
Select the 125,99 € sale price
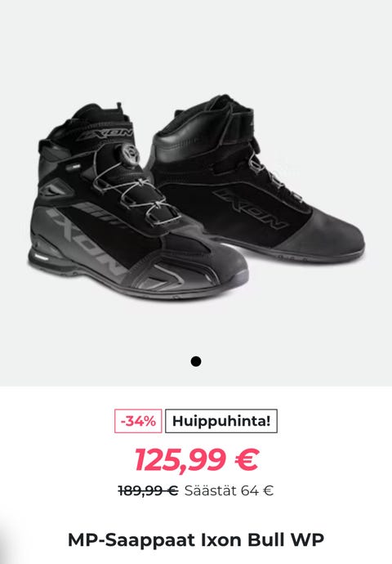(x=197, y=459)
